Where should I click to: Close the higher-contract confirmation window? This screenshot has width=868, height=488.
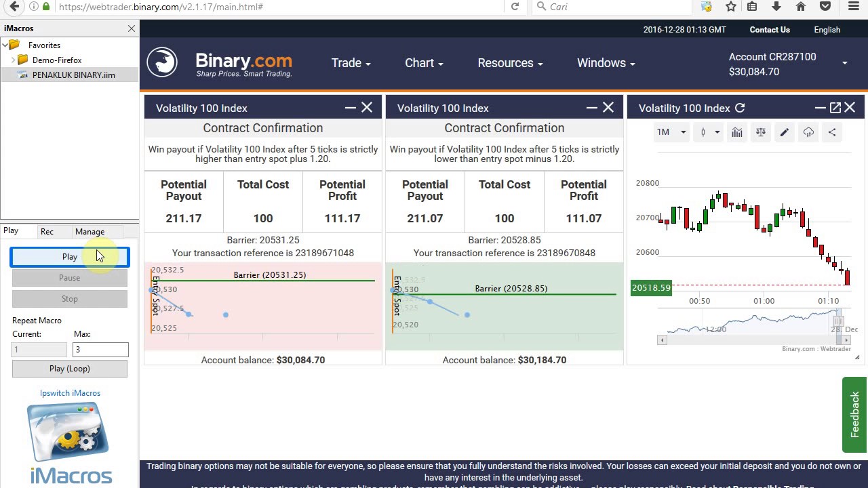click(367, 108)
